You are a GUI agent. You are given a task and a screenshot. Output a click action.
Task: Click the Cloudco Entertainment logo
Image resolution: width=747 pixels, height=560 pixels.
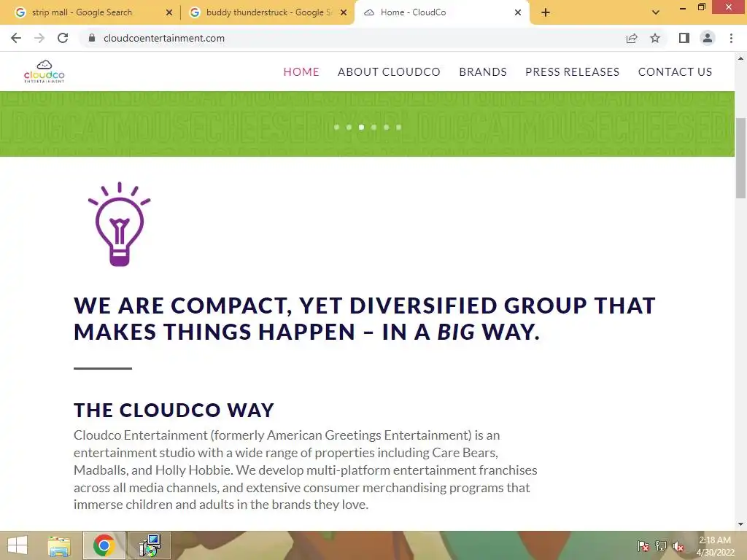point(44,71)
